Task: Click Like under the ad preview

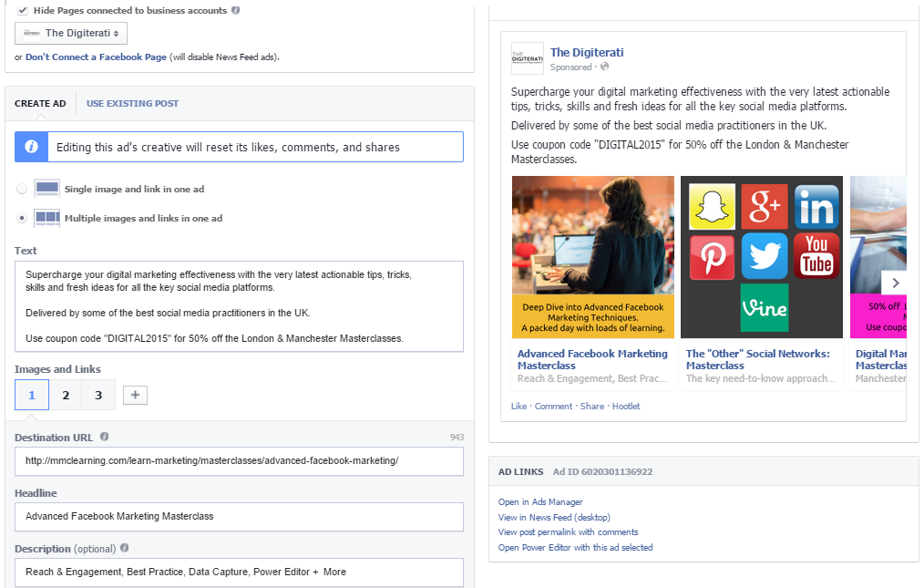Action: (518, 407)
